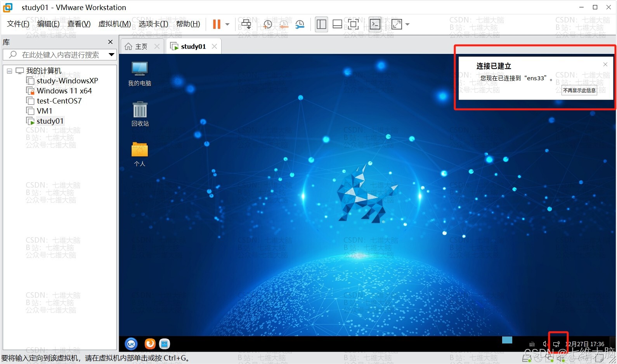This screenshot has width=617, height=364.
Task: Close the 主页 tab
Action: point(157,46)
